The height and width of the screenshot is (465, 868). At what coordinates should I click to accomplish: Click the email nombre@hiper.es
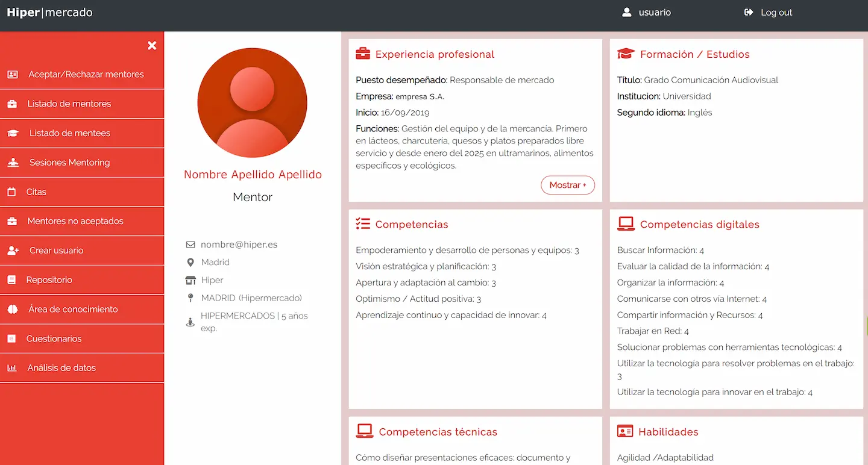pos(239,245)
